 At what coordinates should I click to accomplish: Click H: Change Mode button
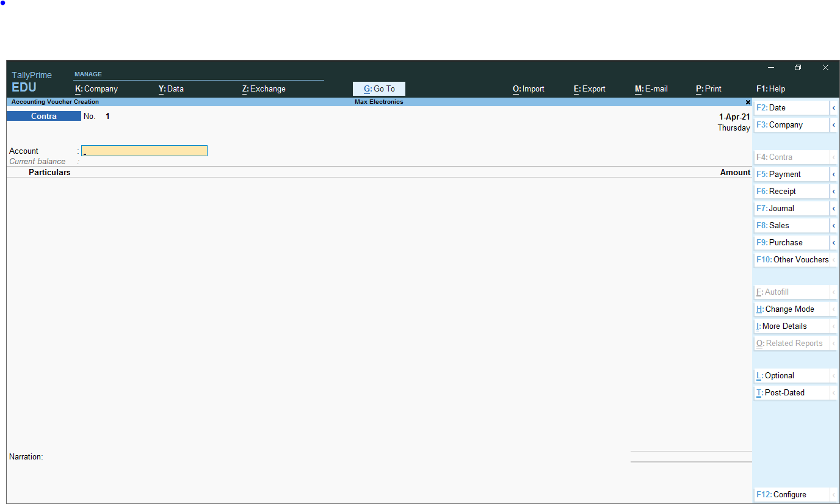tap(792, 309)
